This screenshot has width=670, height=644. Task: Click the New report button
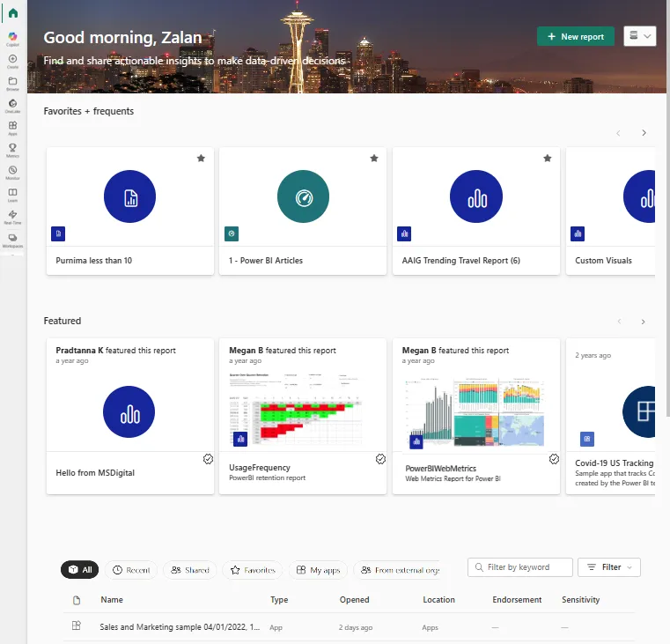575,36
